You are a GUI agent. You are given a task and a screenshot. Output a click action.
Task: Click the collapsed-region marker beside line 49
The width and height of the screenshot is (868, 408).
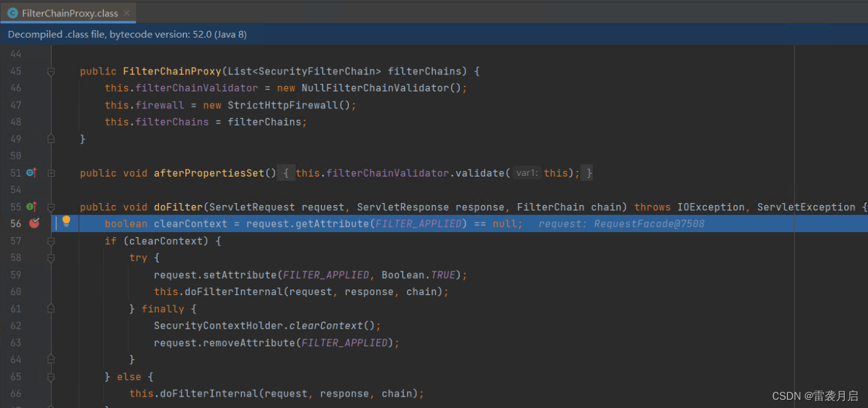point(51,137)
